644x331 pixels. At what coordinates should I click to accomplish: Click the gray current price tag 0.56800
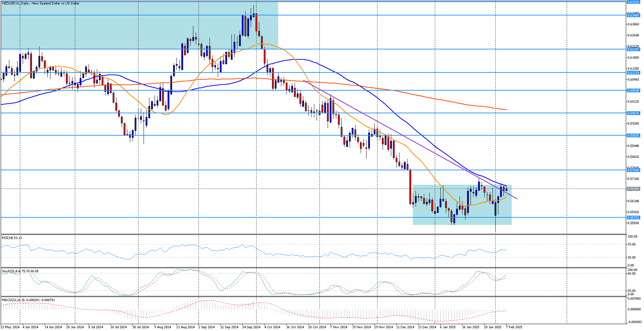coord(633,189)
